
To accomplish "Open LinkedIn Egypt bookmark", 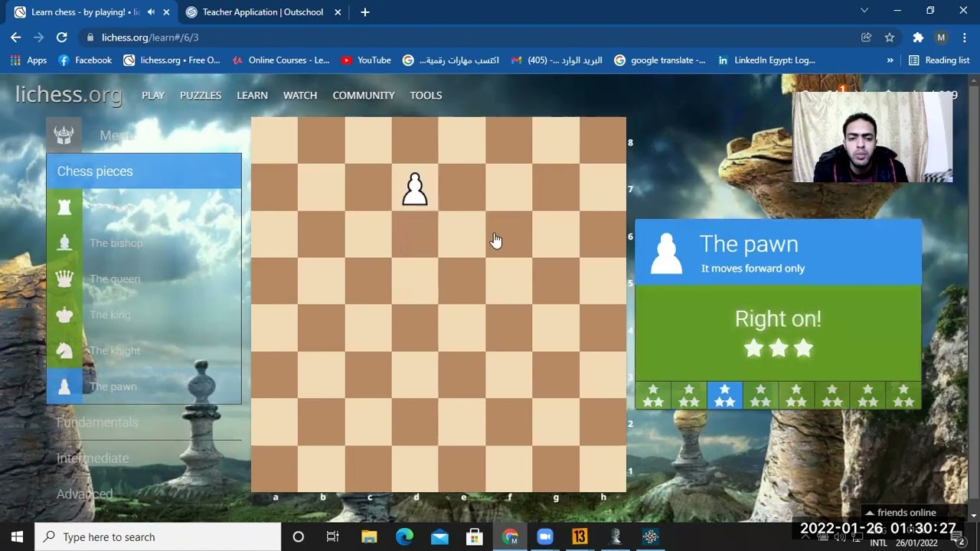I will [x=766, y=60].
